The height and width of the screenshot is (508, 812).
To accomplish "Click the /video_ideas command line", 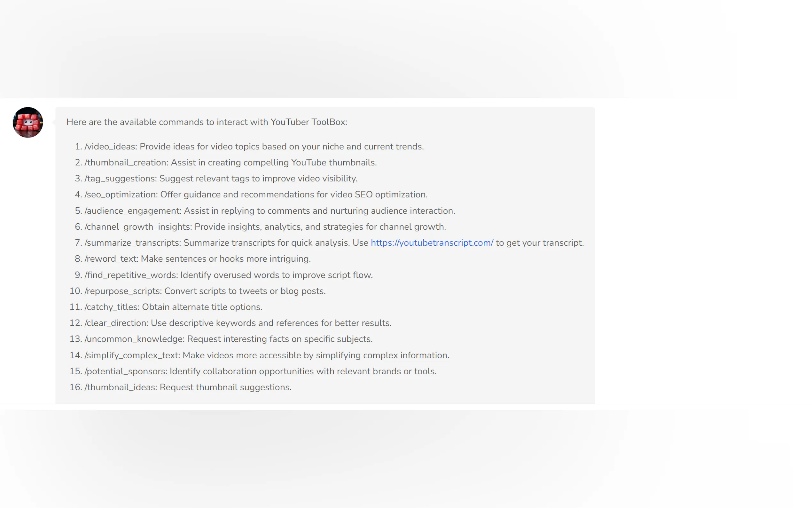I will click(x=254, y=147).
